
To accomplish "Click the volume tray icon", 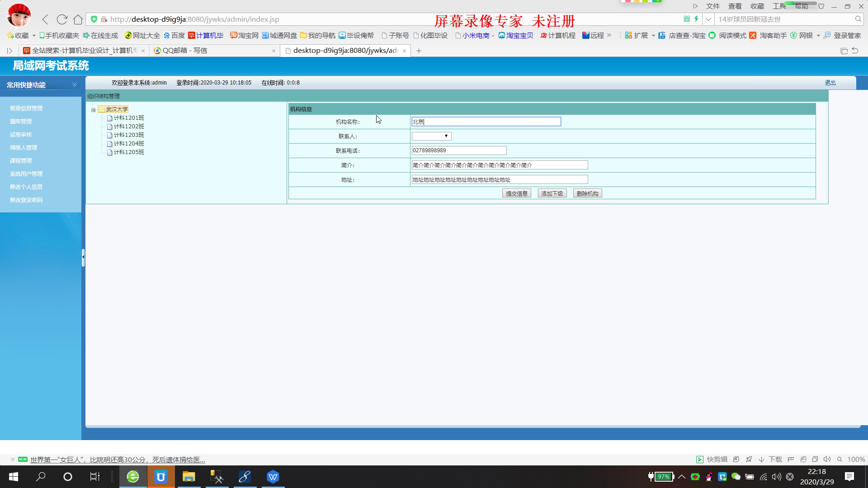I will tap(777, 477).
